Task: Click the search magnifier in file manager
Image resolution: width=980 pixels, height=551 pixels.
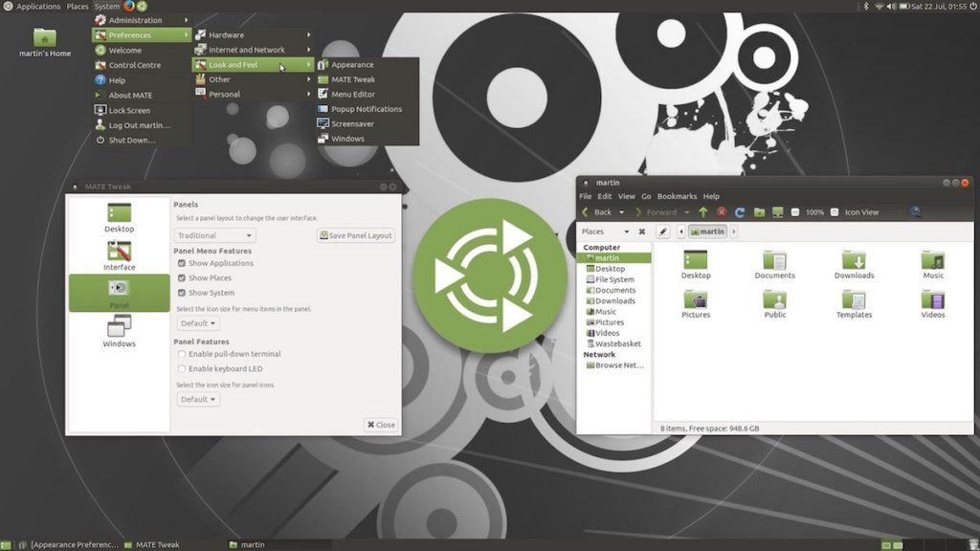Action: [x=916, y=212]
